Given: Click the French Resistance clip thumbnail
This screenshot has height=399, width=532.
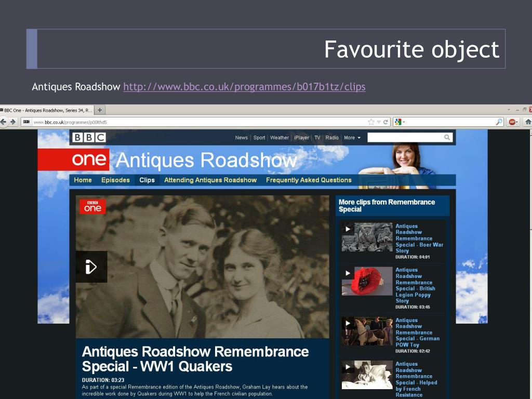Looking at the screenshot, I should point(367,375).
